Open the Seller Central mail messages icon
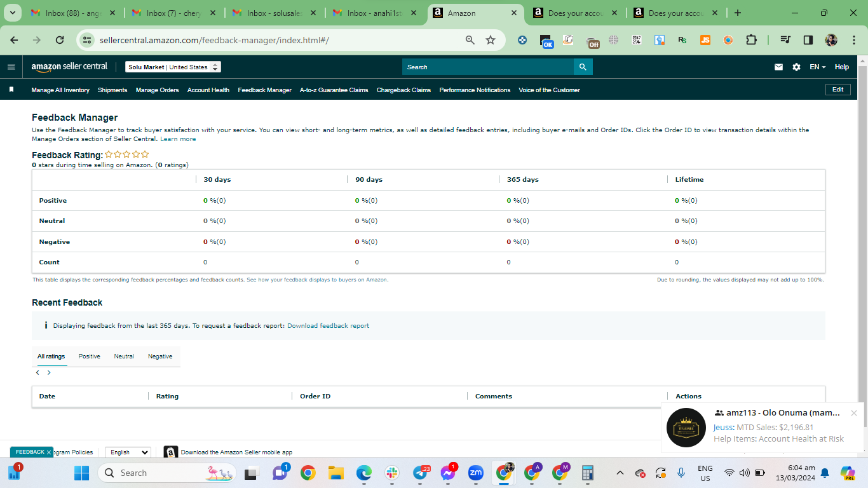 [778, 67]
